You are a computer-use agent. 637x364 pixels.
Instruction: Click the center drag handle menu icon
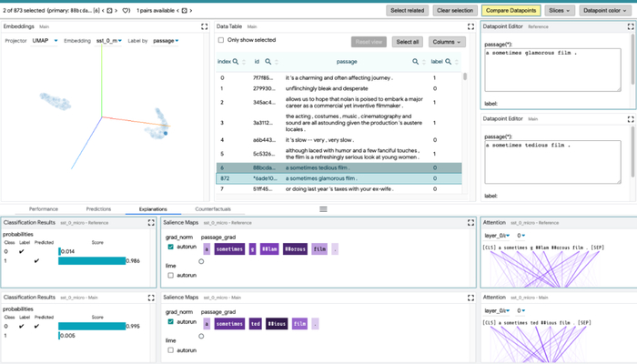[323, 209]
